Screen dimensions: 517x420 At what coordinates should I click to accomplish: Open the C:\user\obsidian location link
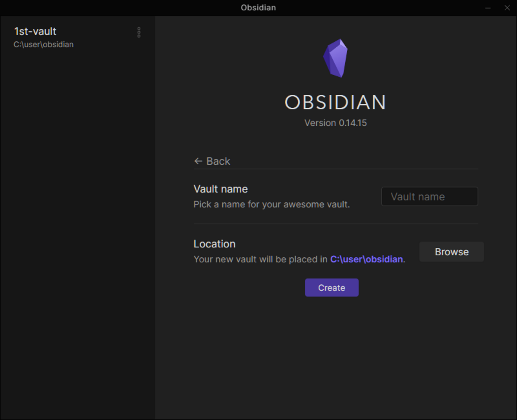366,259
